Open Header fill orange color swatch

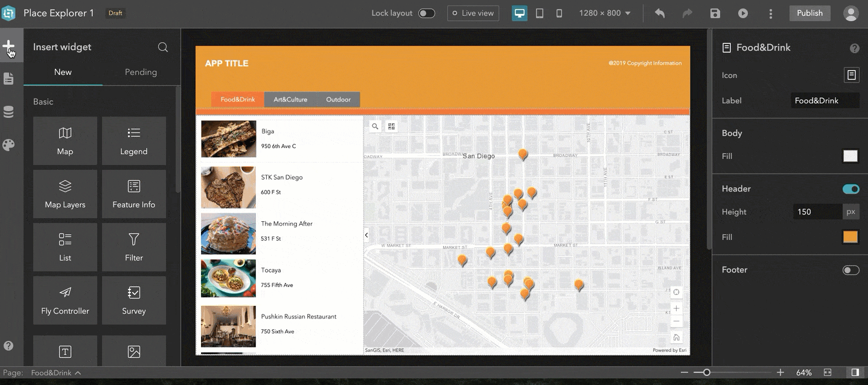[850, 237]
